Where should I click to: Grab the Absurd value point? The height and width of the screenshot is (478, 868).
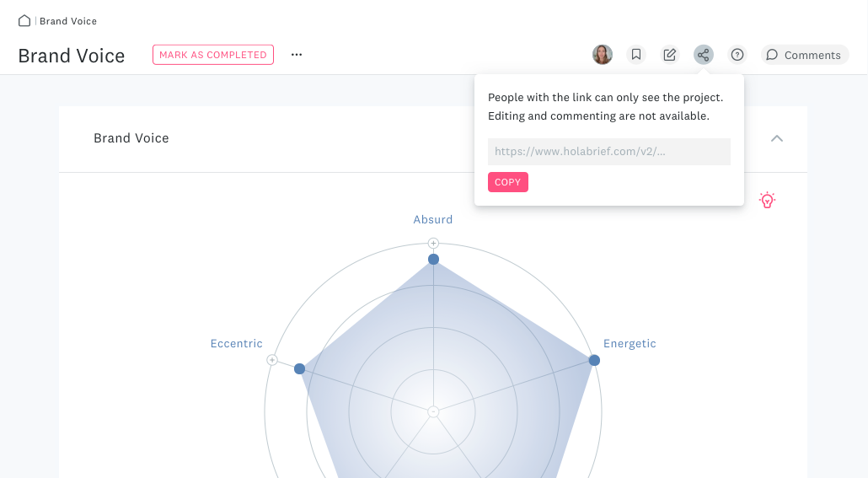[433, 259]
